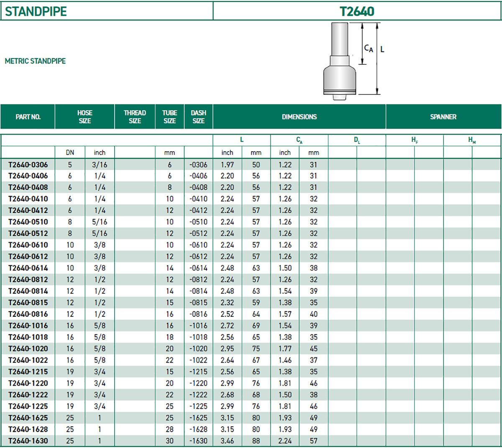Click the STANDPIPE page title
Image resolution: width=502 pixels, height=448 pixels.
click(x=36, y=11)
